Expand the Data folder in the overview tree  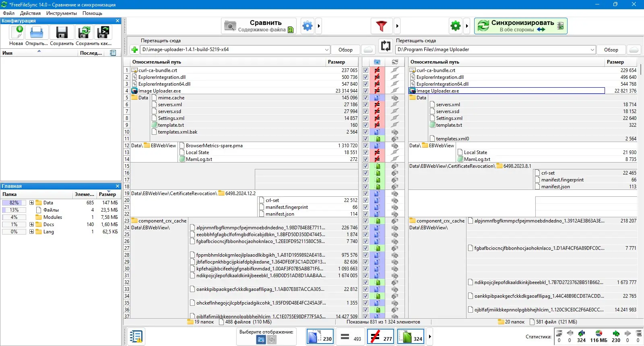point(31,203)
